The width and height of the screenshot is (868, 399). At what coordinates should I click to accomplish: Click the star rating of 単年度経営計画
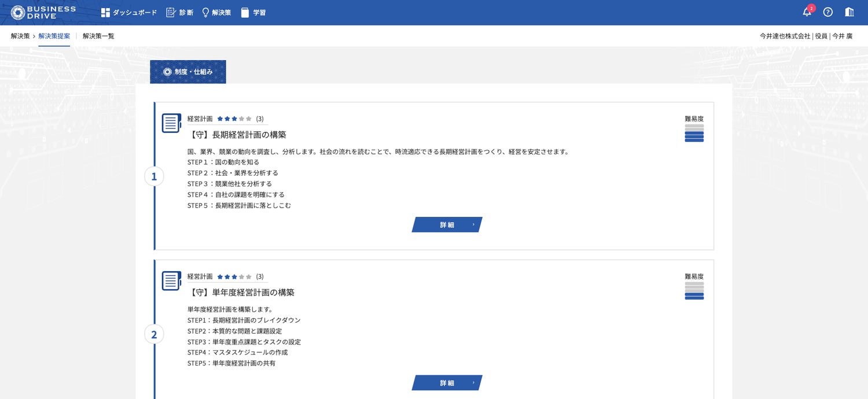pyautogui.click(x=234, y=276)
